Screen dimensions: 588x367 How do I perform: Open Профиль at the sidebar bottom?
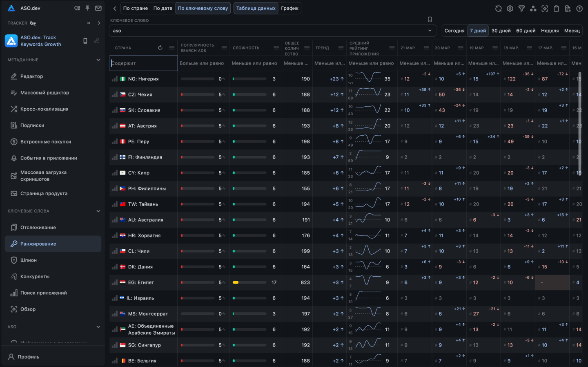point(29,357)
